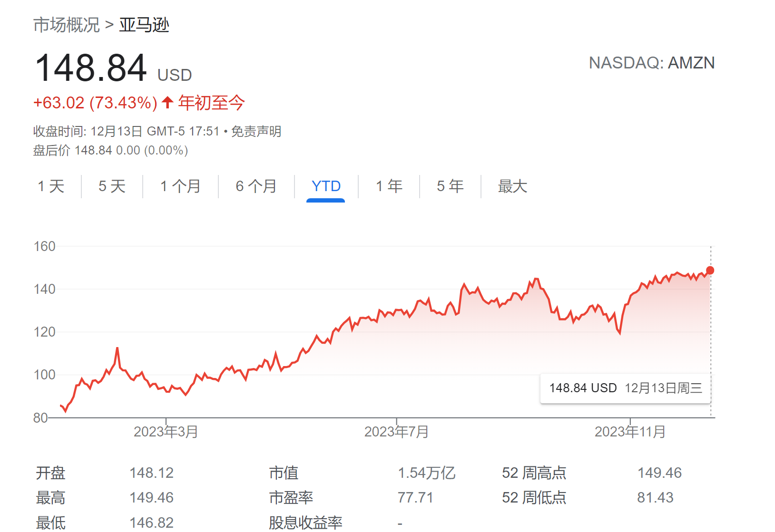
Task: Click the 52 周高点 row value 149.46
Action: click(x=659, y=473)
